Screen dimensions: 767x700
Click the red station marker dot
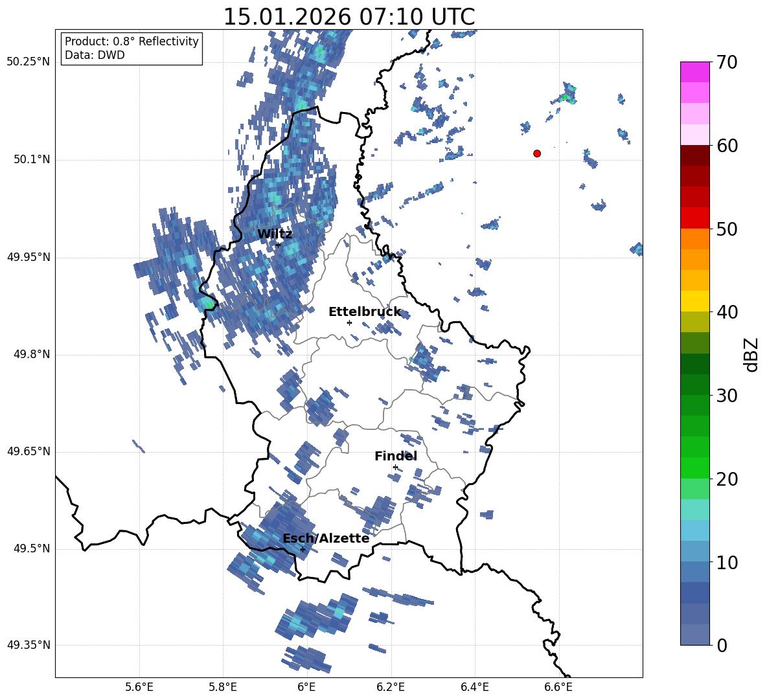(x=536, y=153)
